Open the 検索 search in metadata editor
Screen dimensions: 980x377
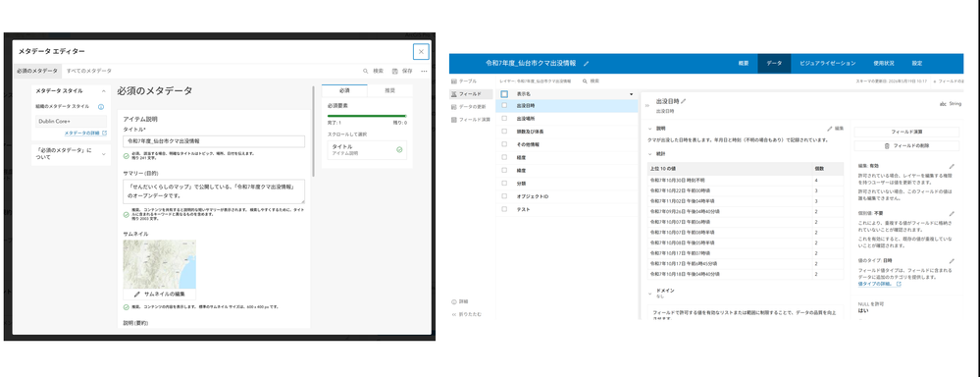pyautogui.click(x=374, y=72)
